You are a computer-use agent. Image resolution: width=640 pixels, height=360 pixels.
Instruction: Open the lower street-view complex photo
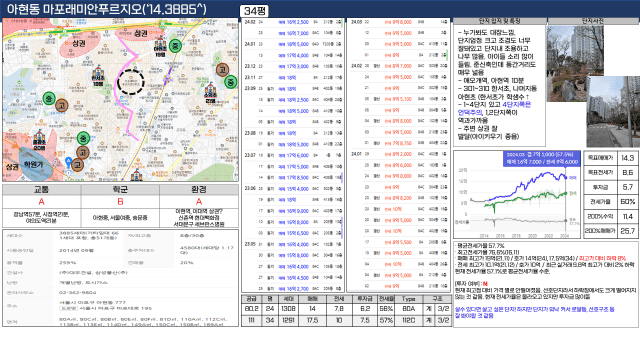tap(613, 111)
